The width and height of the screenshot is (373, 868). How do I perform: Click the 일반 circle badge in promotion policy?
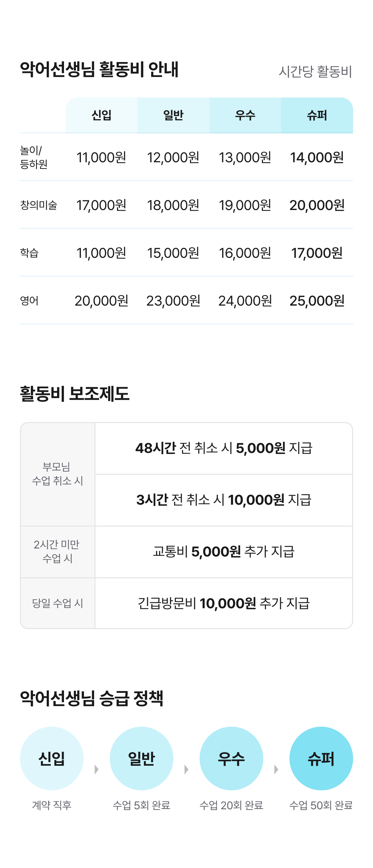[x=141, y=758]
